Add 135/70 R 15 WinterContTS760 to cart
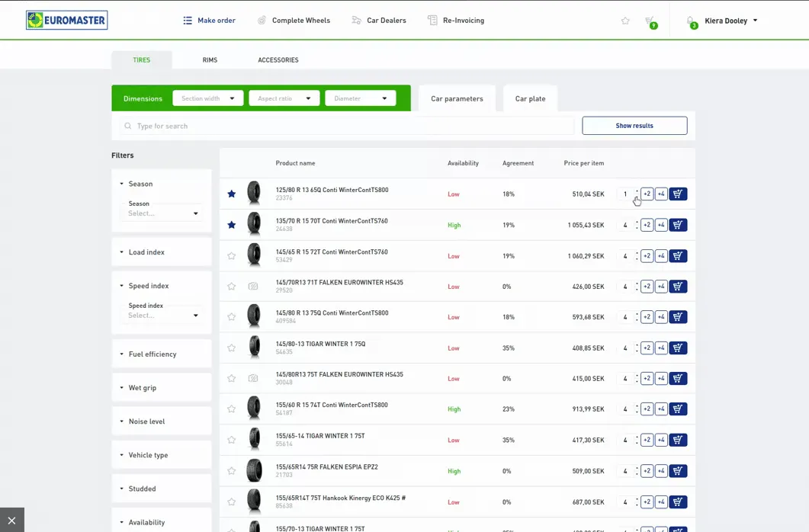This screenshot has width=809, height=532. (x=678, y=225)
